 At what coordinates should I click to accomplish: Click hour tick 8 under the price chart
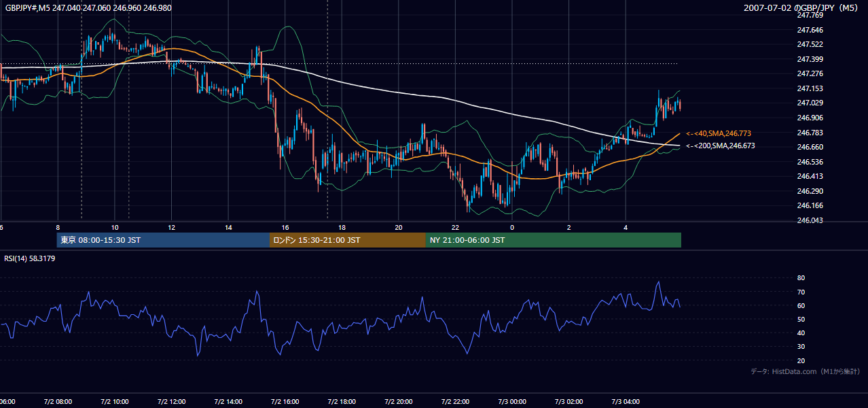(x=58, y=228)
